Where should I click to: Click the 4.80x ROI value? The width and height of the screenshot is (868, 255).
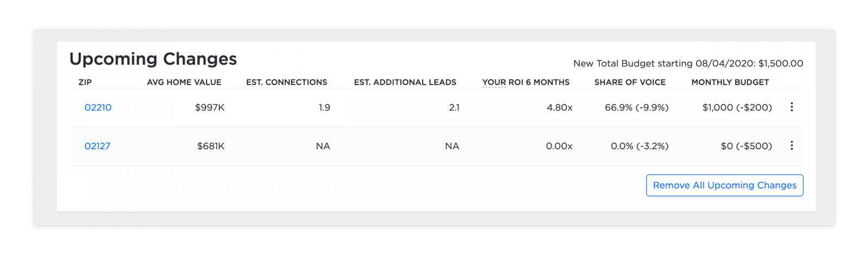[x=559, y=107]
